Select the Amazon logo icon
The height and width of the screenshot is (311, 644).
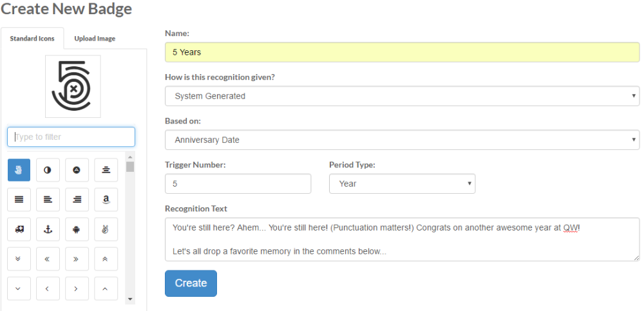[106, 200]
